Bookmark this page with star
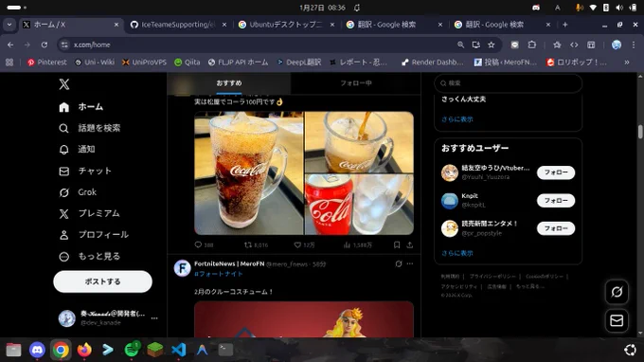 [x=492, y=45]
